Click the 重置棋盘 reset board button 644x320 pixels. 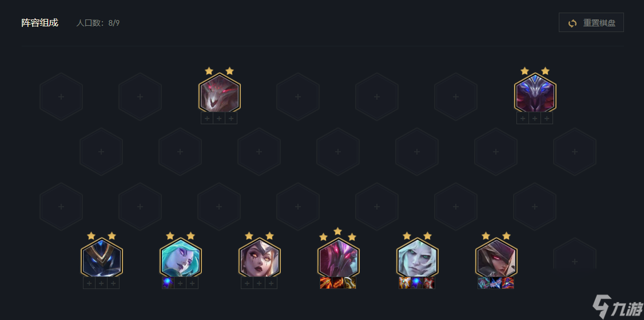pos(591,23)
